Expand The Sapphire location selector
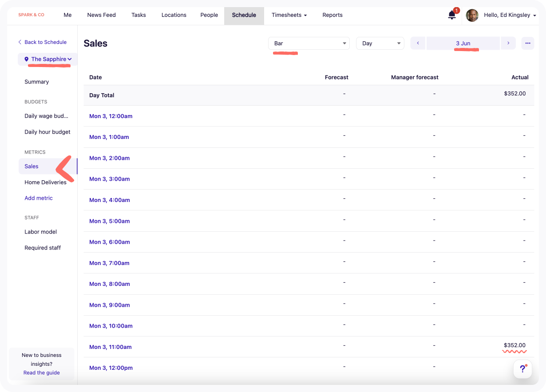Viewport: 546px width, 392px height. 48,59
